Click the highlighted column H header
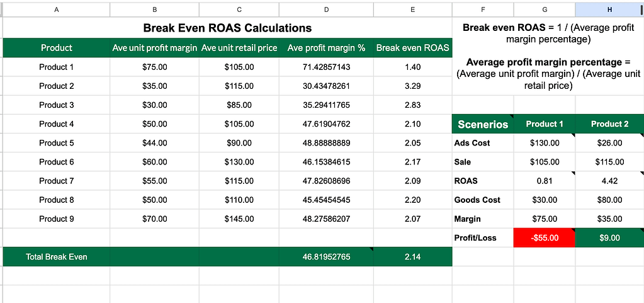The image size is (644, 303). coord(609,9)
